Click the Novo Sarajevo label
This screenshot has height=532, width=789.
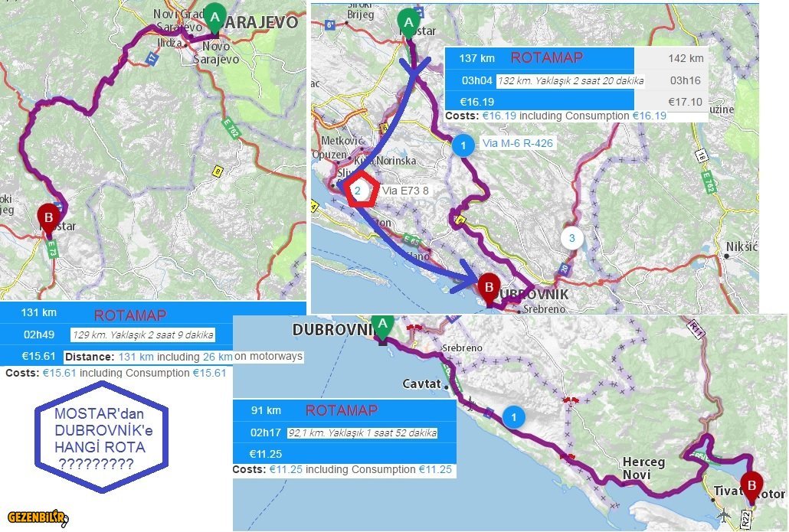217,53
